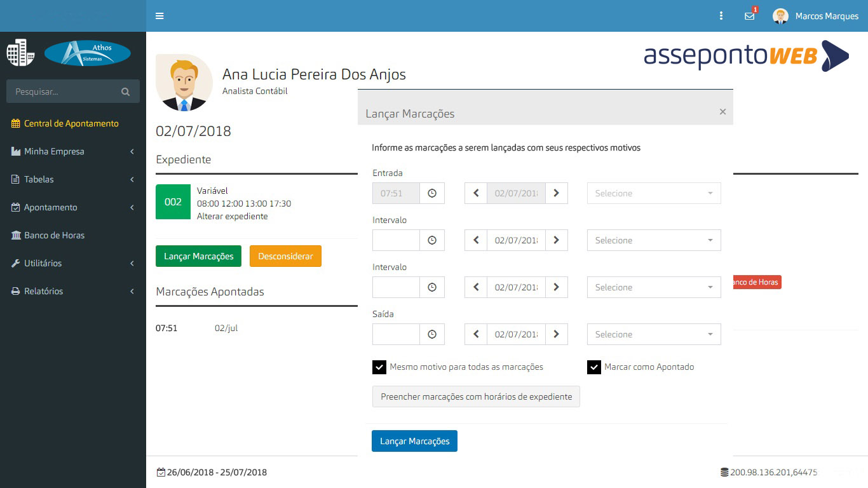Go to previous date in Saída row
The width and height of the screenshot is (868, 488).
pos(476,334)
